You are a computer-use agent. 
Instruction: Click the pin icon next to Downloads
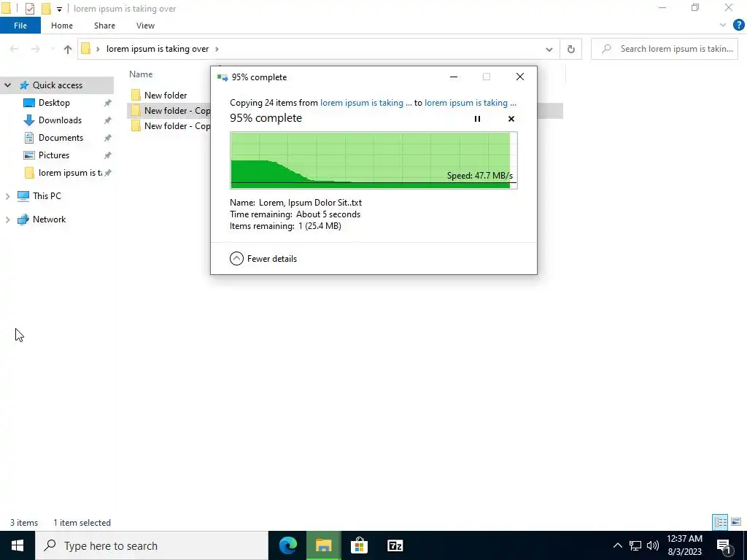tap(108, 120)
